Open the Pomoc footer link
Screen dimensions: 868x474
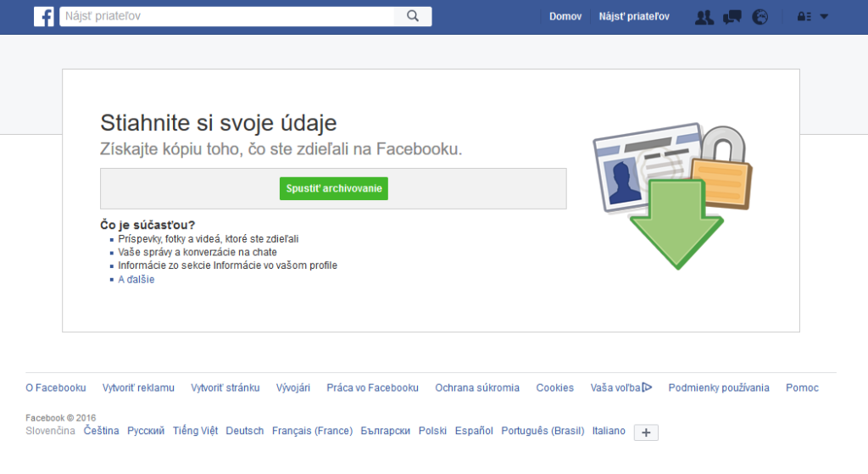click(x=802, y=388)
